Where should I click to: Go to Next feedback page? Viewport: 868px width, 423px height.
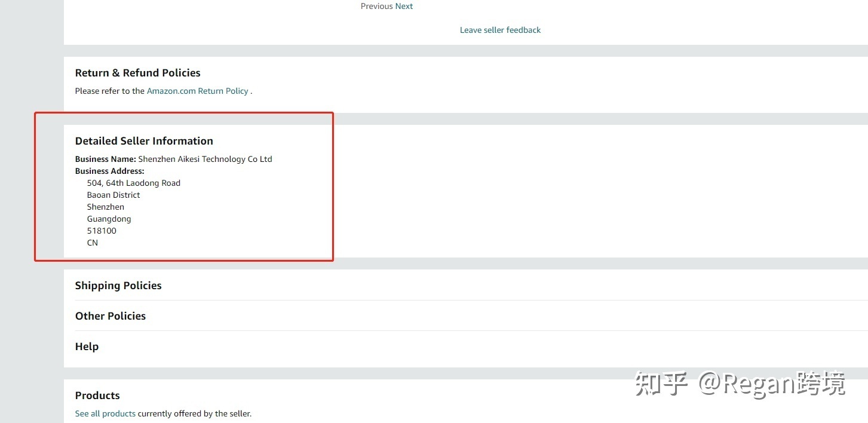coord(404,7)
